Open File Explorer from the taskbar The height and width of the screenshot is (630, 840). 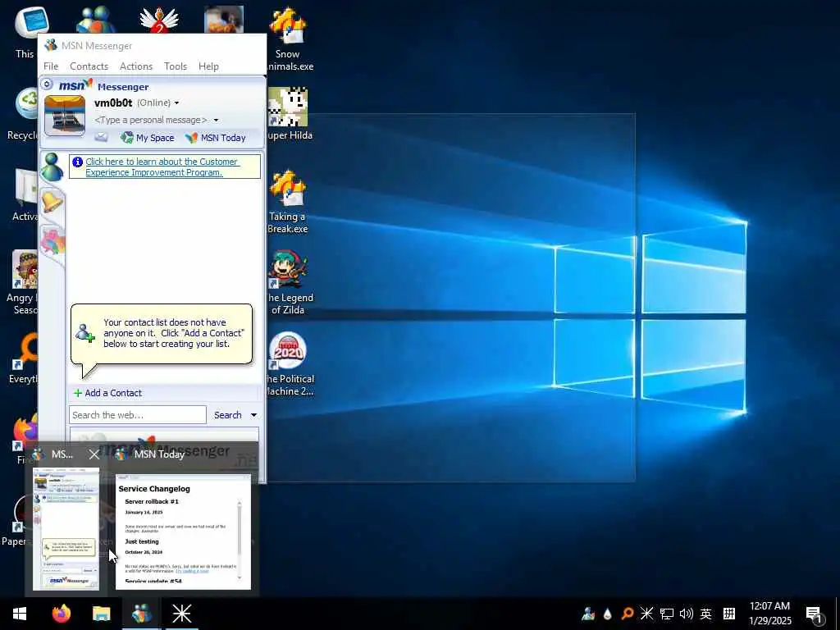point(101,614)
